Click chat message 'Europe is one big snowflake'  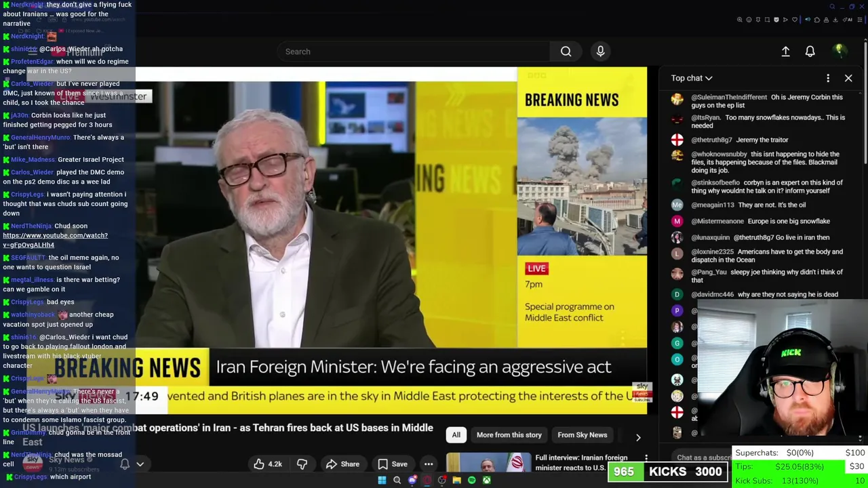789,221
